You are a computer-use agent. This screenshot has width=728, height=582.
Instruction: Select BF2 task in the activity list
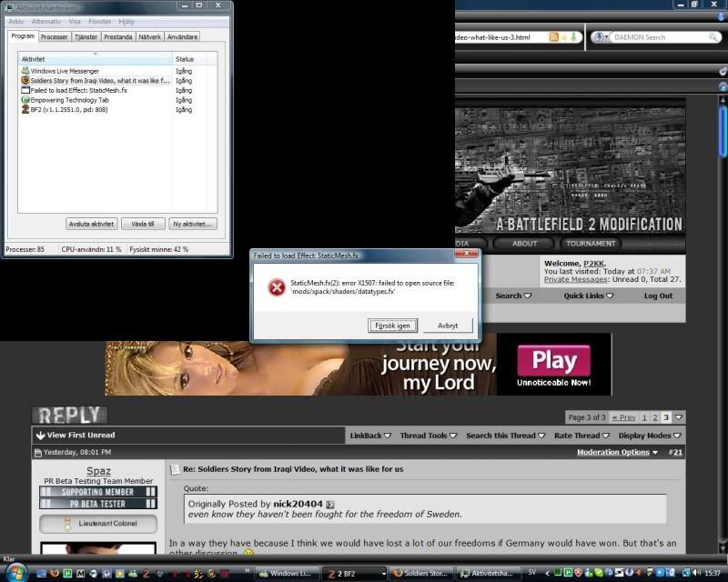point(66,109)
